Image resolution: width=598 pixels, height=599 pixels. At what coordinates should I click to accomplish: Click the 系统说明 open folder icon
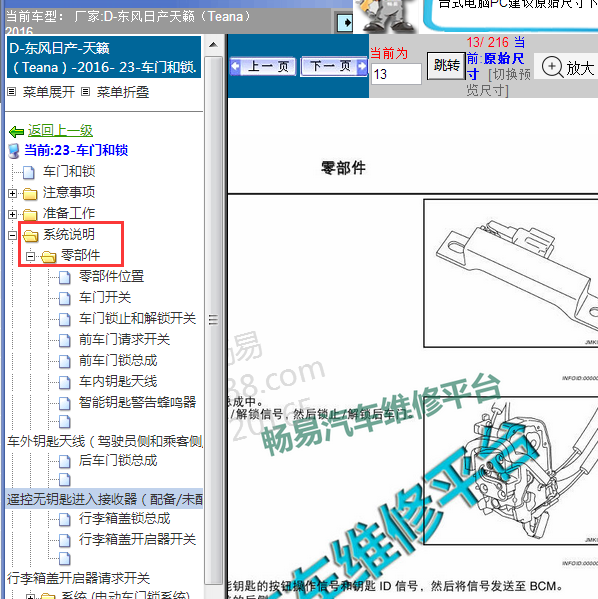click(31, 236)
